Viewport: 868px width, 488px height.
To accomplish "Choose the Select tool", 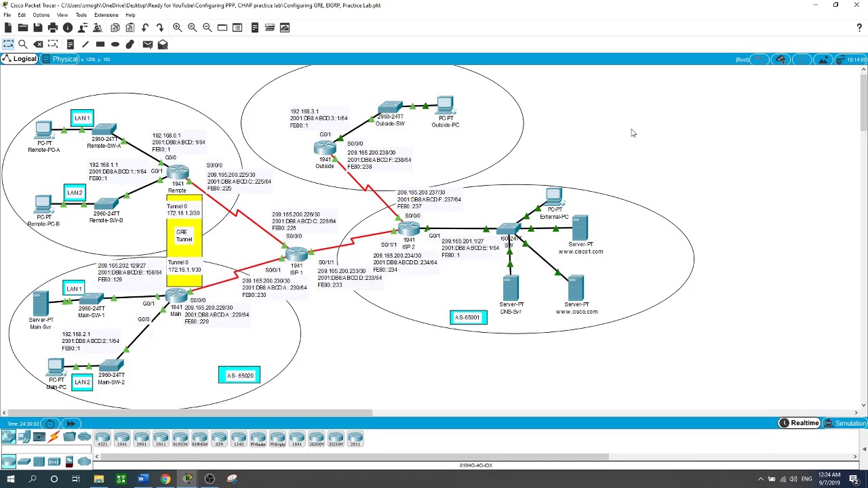I will [8, 44].
